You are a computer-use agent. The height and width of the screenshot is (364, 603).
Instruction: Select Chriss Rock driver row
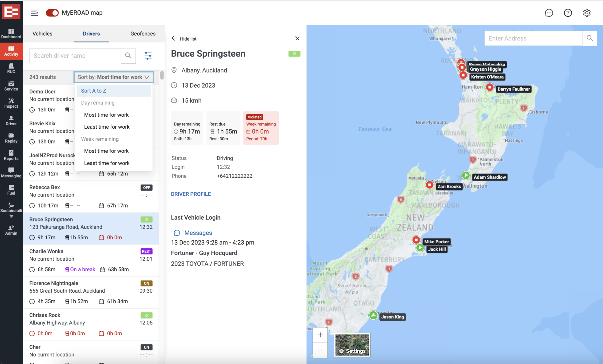click(x=91, y=324)
